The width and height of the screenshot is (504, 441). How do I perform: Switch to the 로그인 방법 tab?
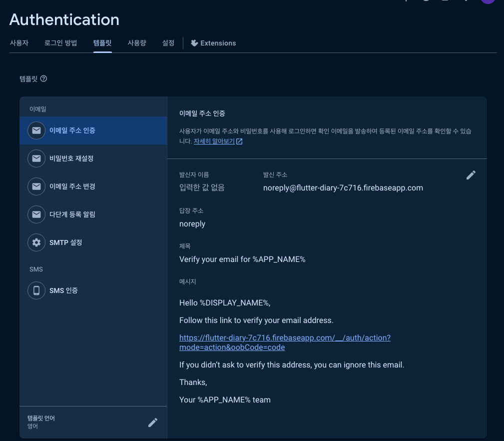[x=61, y=43]
